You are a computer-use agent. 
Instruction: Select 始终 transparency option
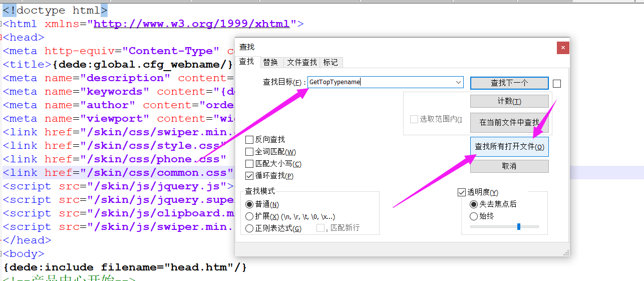pos(474,216)
